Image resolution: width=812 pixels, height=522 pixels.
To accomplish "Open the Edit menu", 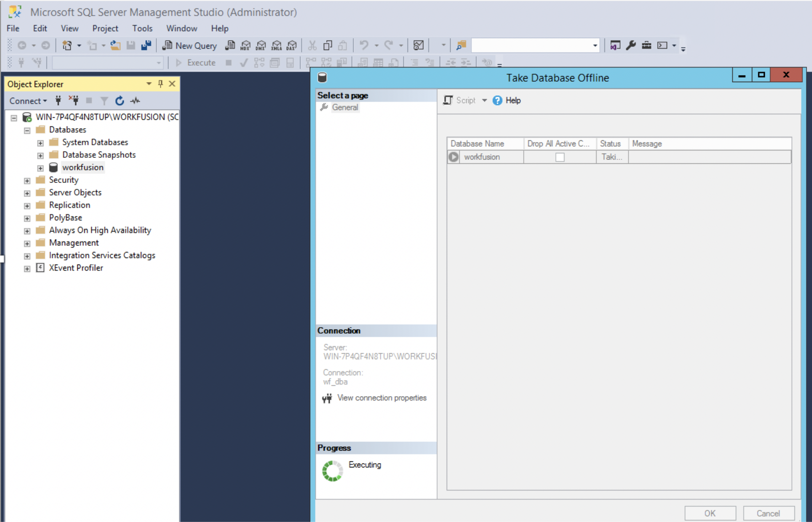I will [x=40, y=29].
